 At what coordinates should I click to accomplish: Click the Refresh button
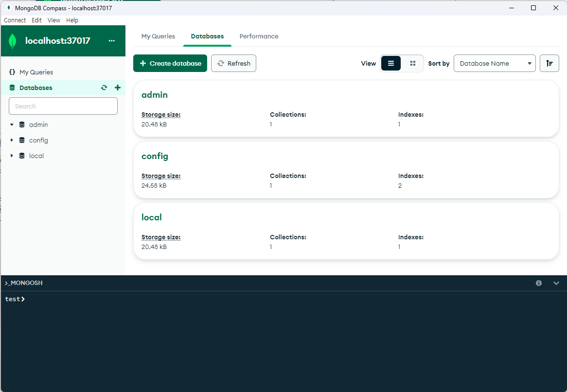(233, 63)
